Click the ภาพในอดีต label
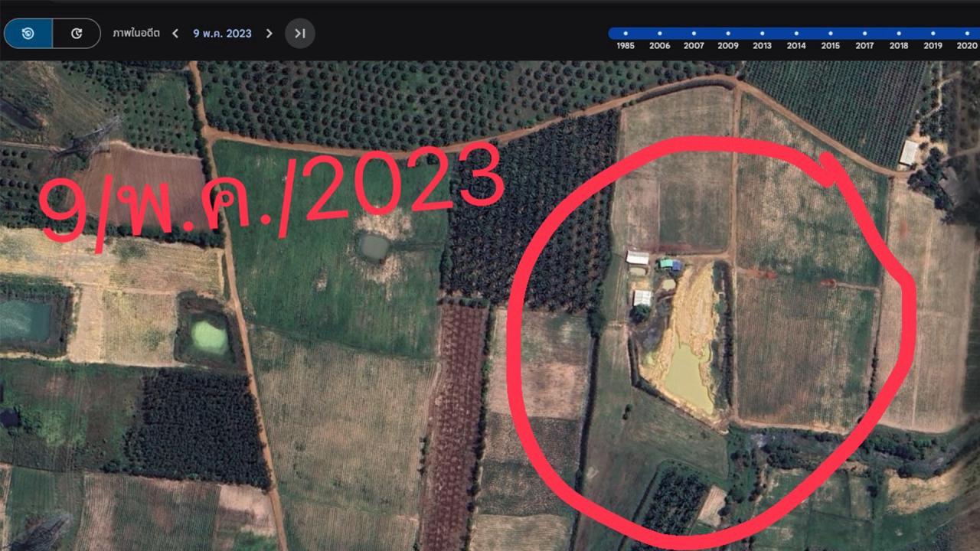 click(x=136, y=34)
